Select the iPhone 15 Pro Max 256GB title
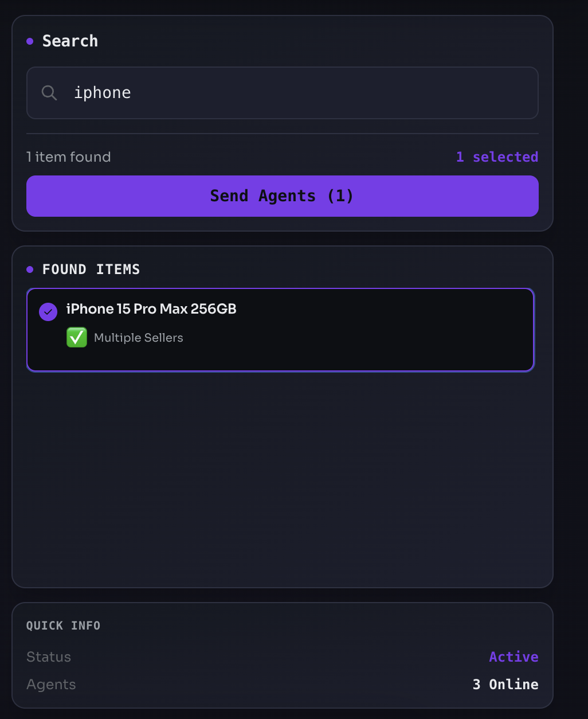The width and height of the screenshot is (588, 719). [151, 309]
